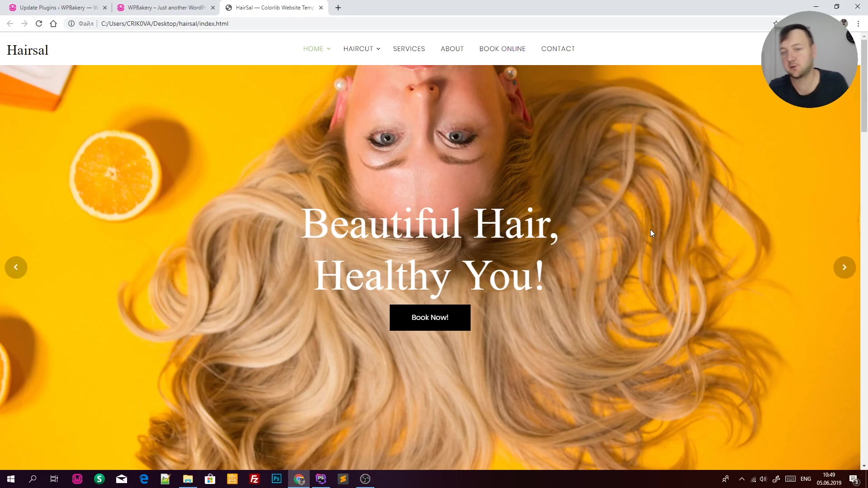This screenshot has height=488, width=868.
Task: Open the CONTACT page
Action: [558, 49]
